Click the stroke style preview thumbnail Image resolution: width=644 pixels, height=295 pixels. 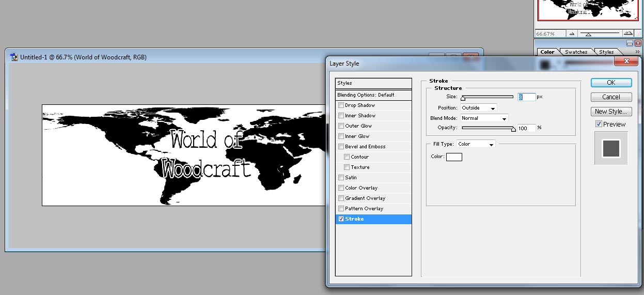(611, 148)
